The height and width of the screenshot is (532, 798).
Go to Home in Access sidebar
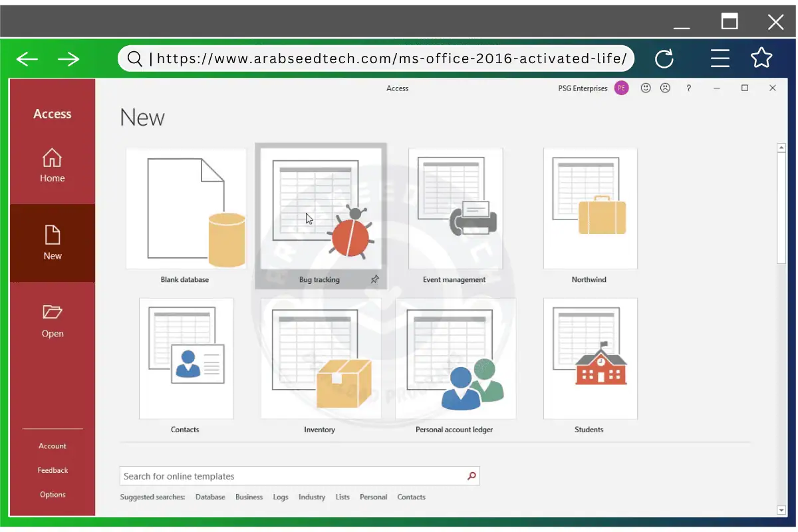click(x=52, y=166)
